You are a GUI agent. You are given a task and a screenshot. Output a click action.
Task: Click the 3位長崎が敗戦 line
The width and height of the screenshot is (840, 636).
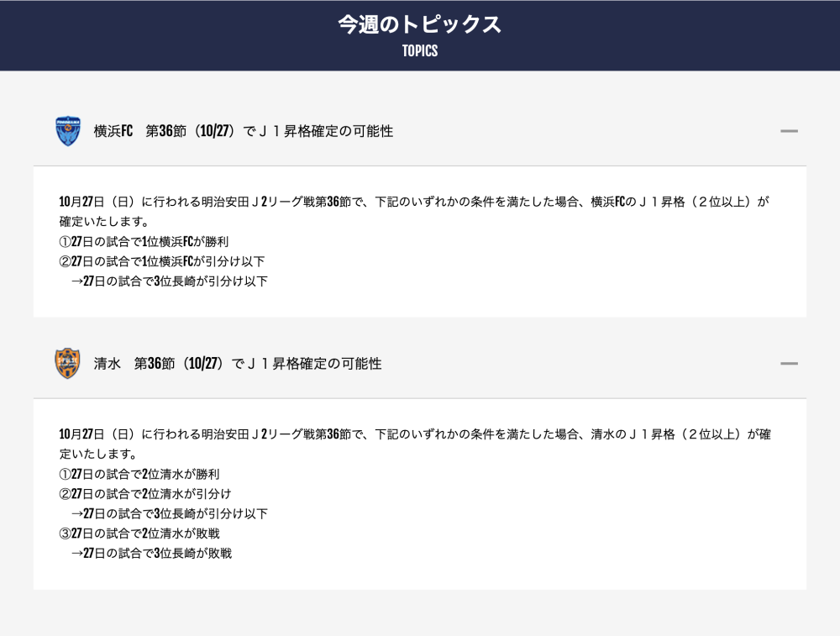[151, 554]
